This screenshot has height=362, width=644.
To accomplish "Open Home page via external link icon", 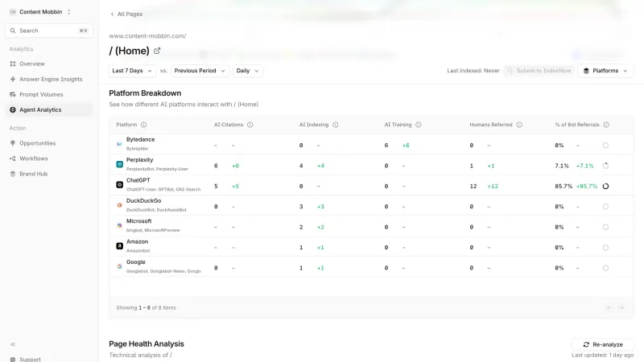I will click(157, 51).
